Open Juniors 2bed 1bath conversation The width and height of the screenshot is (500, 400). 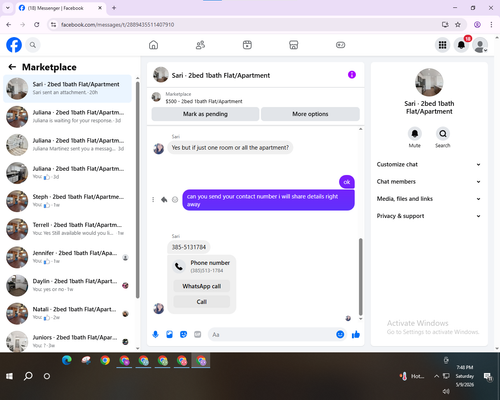[x=67, y=341]
